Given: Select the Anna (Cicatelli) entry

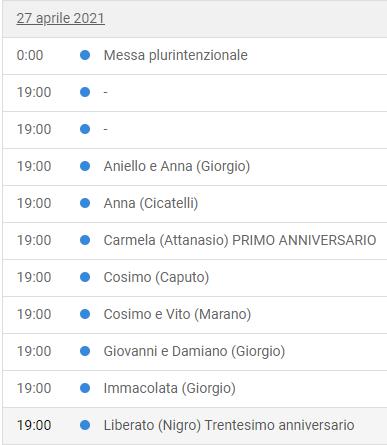Looking at the screenshot, I should pos(151,203).
